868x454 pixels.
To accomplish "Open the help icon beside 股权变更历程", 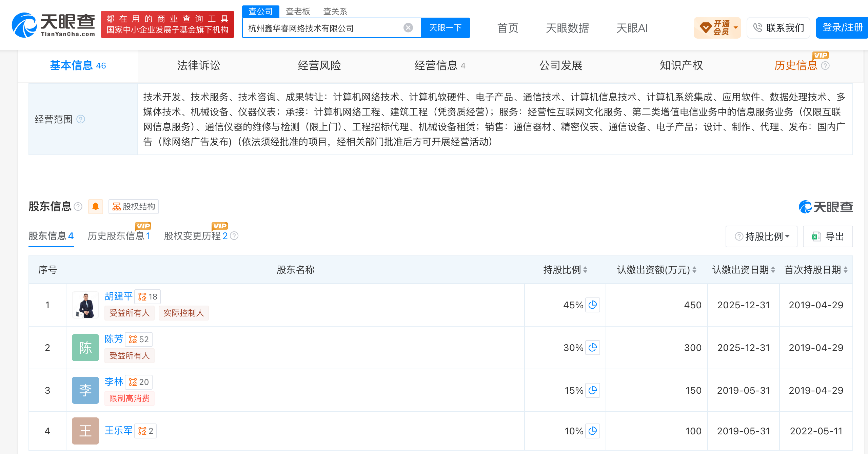I will tap(234, 236).
